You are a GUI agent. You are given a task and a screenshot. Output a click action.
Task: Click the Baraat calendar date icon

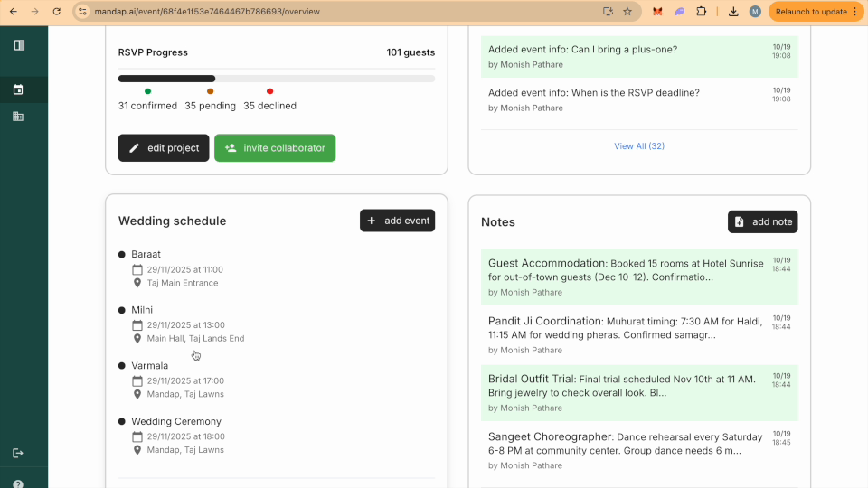click(x=137, y=270)
